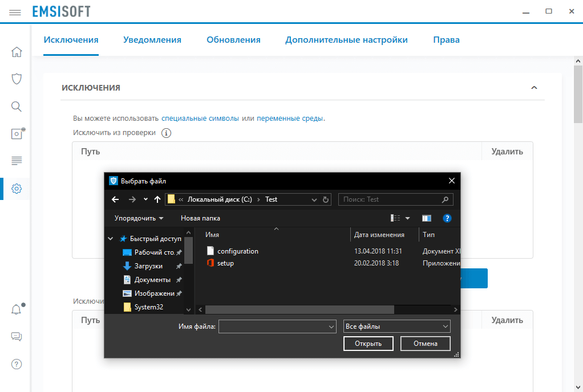
Task: Click Локальный диск (C:) in the path
Action: click(220, 199)
